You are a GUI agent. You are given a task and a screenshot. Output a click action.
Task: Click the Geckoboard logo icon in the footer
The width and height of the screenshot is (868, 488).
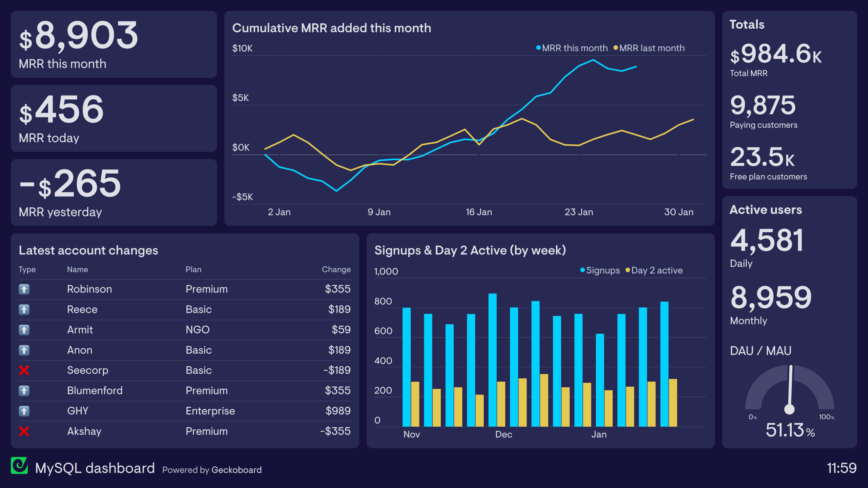pos(19,466)
